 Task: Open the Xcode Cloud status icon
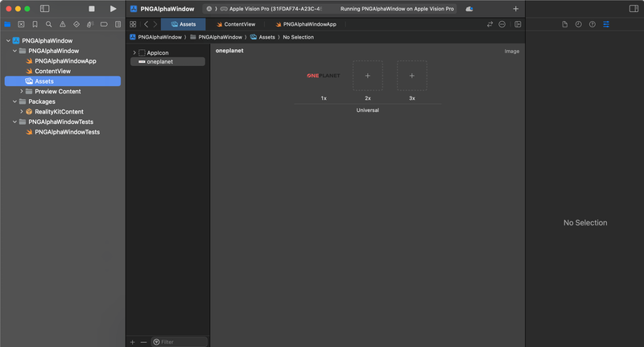(469, 9)
